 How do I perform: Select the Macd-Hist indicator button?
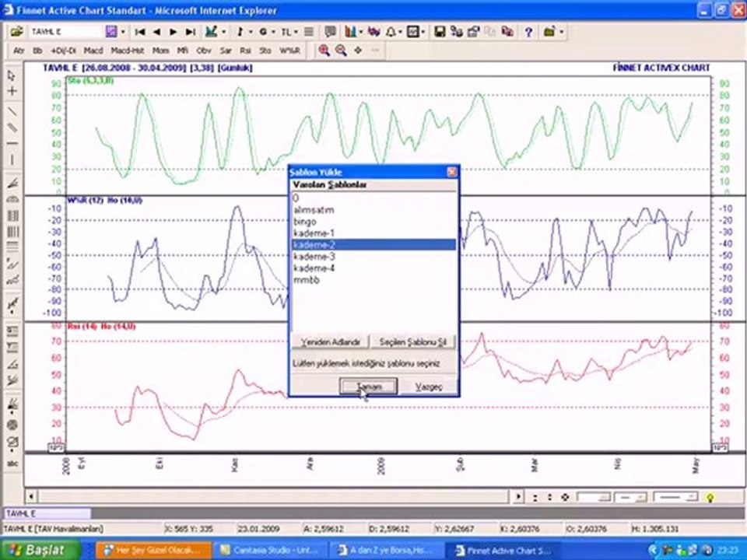(x=128, y=51)
